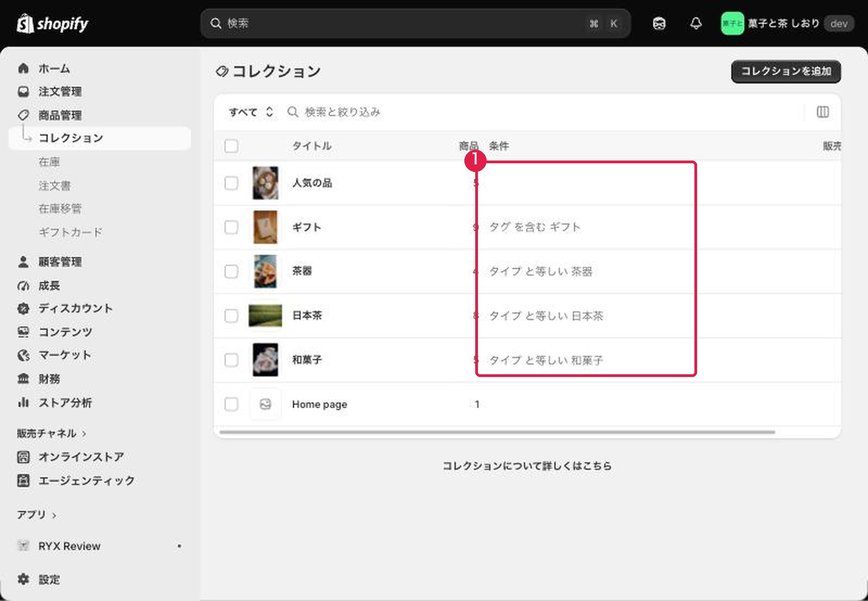
Task: Click condition text タイプ と等しい 日本茶
Action: [546, 316]
